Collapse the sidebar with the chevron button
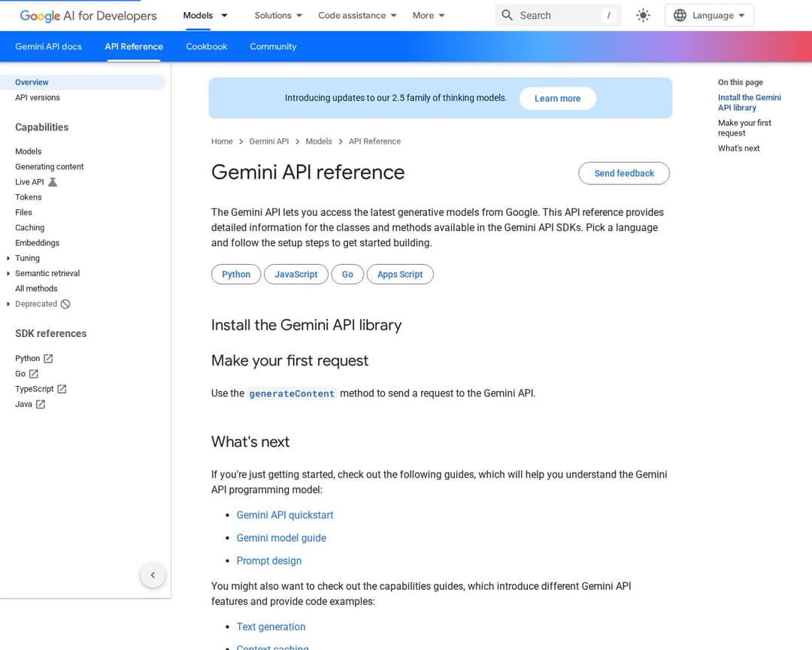 [x=153, y=575]
